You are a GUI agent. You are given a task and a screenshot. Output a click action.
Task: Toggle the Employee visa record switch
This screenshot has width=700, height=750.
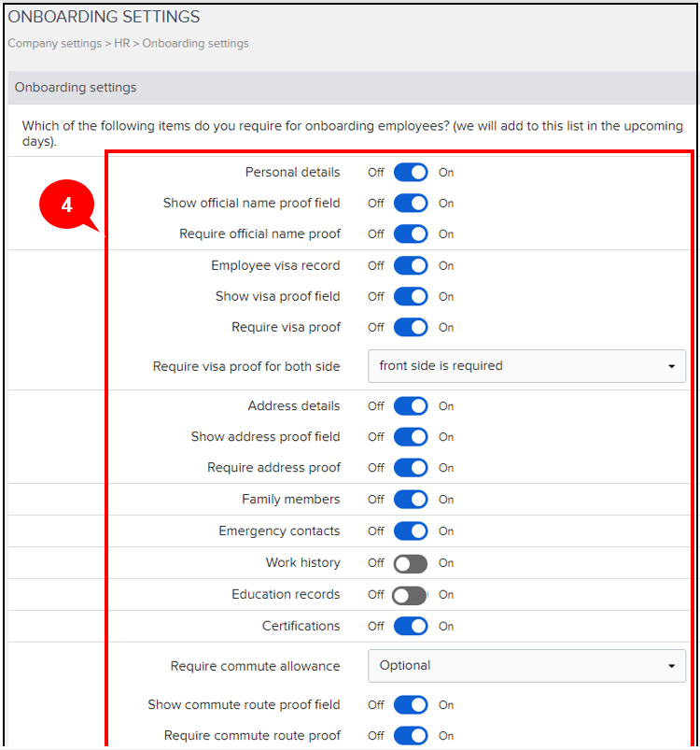[410, 265]
